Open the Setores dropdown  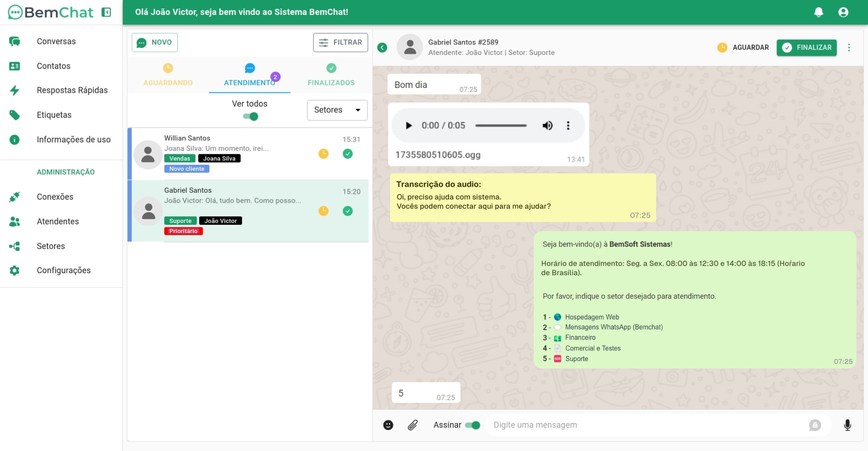[x=337, y=110]
